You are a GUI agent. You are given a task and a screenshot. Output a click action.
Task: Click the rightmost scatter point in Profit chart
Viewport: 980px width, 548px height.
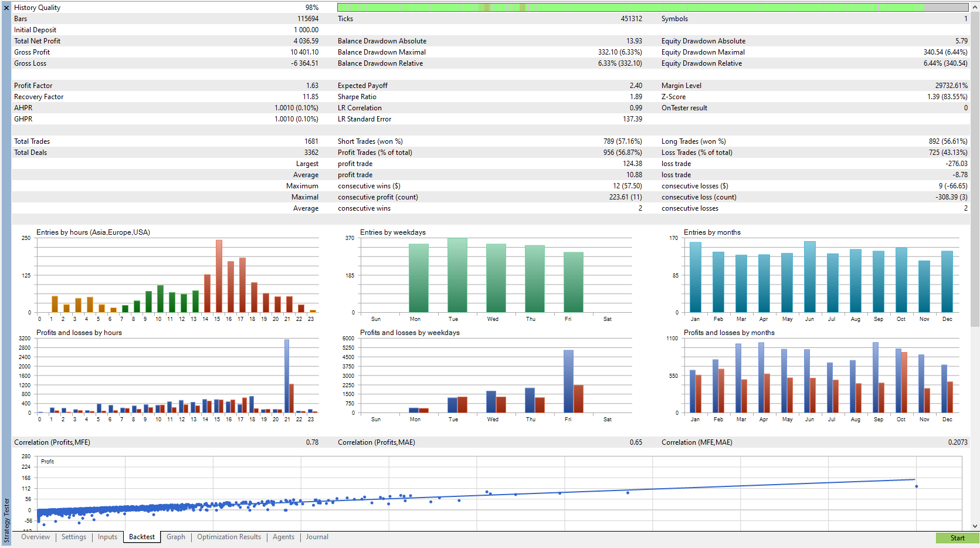(x=916, y=486)
